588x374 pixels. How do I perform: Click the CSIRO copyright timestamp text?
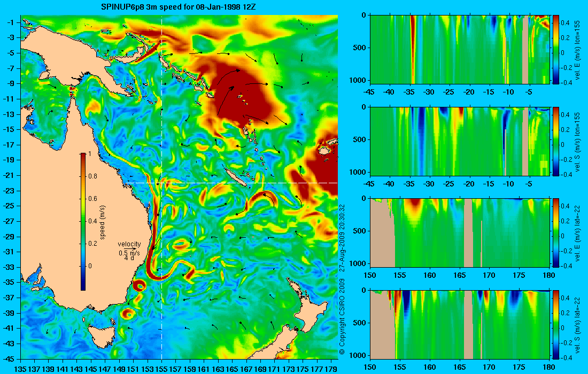pos(342,279)
